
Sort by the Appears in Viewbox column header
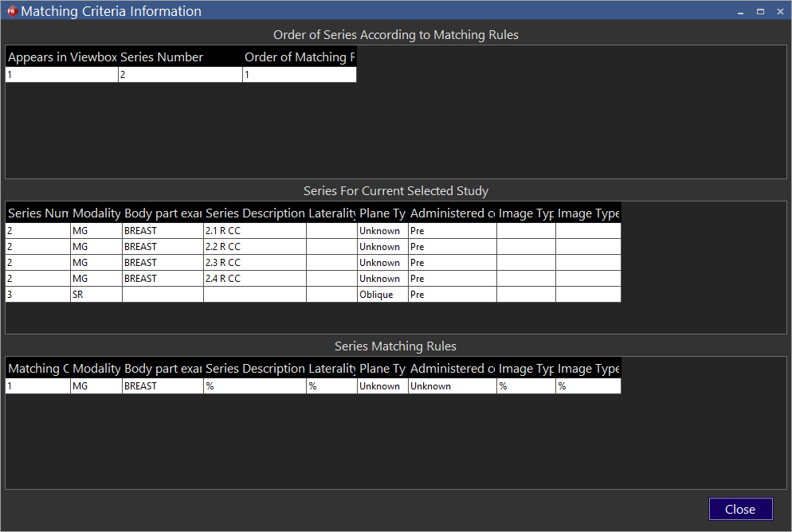pyautogui.click(x=62, y=57)
